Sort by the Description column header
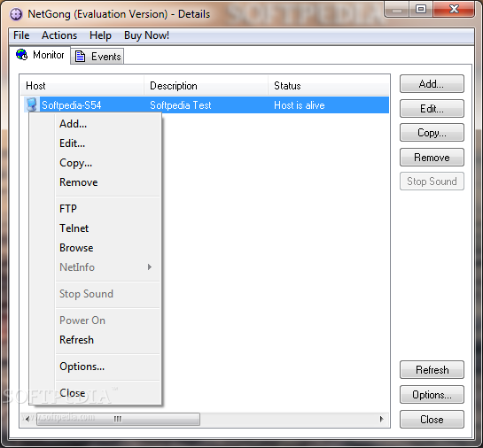This screenshot has height=448, width=483. (206, 86)
